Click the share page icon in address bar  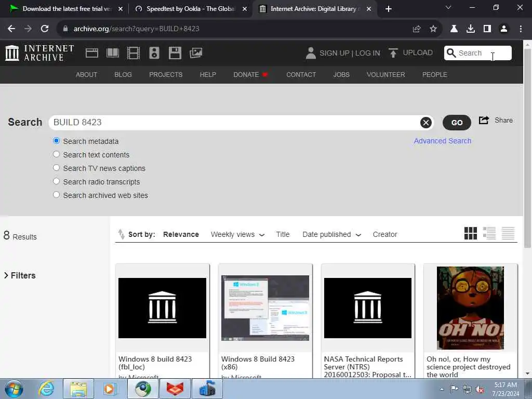[x=417, y=29]
